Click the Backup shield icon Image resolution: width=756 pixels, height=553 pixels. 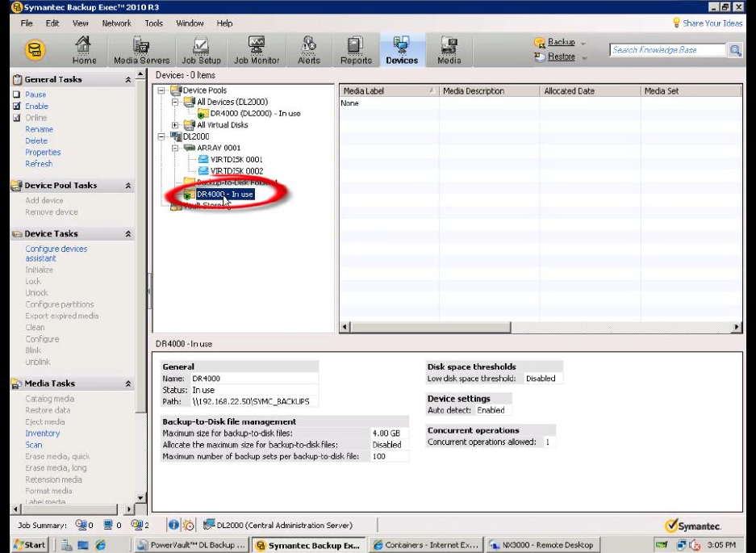click(x=540, y=43)
